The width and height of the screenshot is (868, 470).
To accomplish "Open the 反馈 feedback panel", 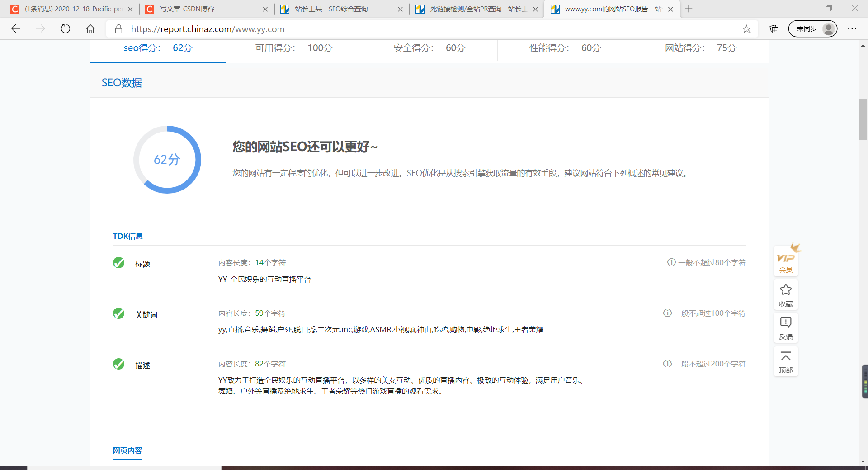I will (x=786, y=328).
